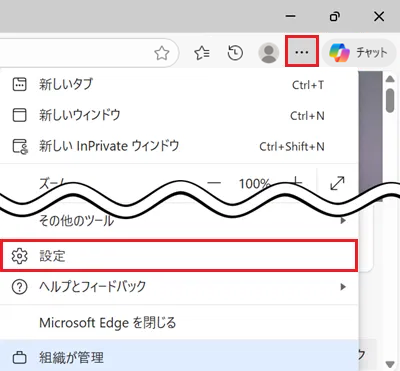The image size is (400, 371).
Task: Expand ヘルプとフィードバック arrow
Action: 343,287
